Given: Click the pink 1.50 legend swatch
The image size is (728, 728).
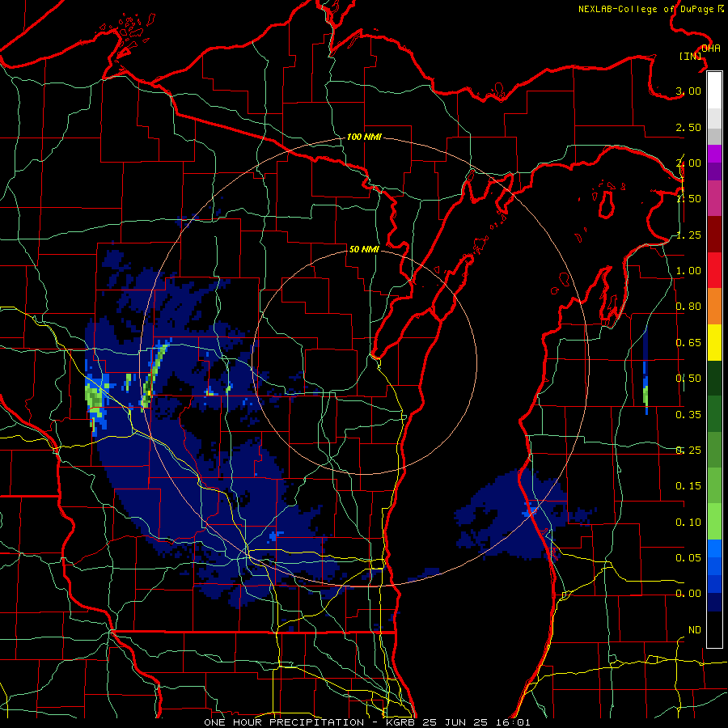Looking at the screenshot, I should tap(714, 198).
